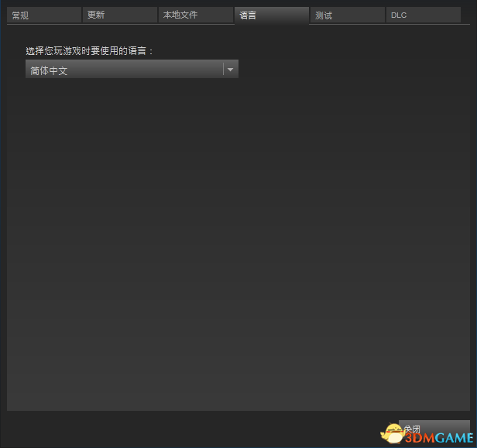Select the 本地文件 tab
477x448 pixels.
pyautogui.click(x=194, y=15)
